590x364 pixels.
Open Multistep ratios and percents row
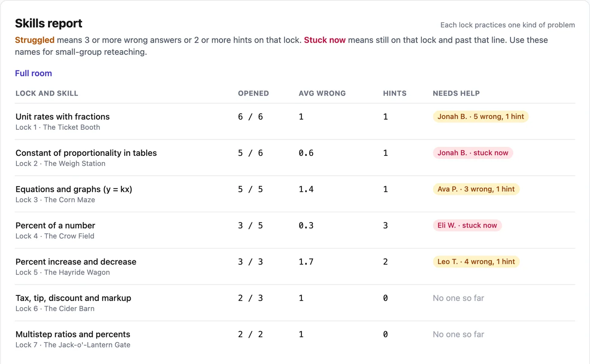tap(295, 339)
